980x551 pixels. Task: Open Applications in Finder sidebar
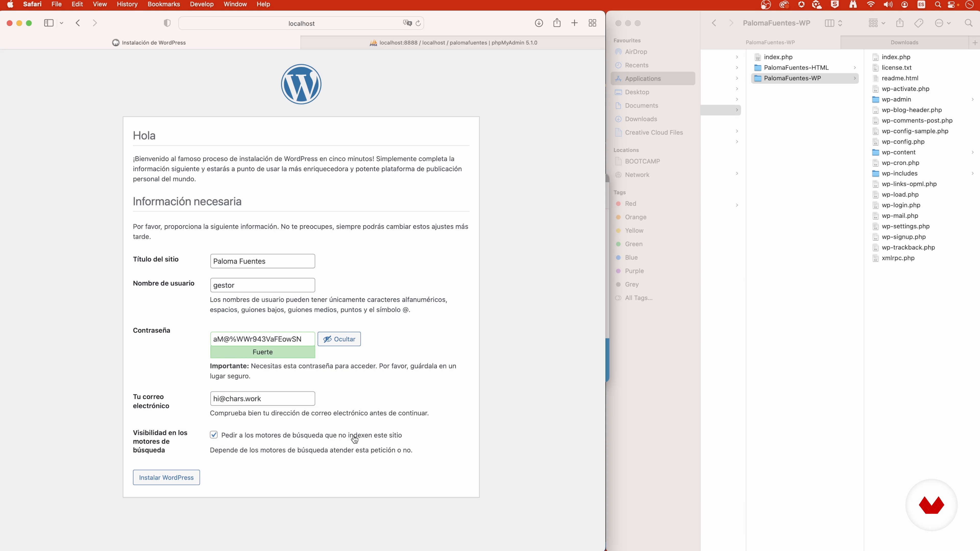653,79
